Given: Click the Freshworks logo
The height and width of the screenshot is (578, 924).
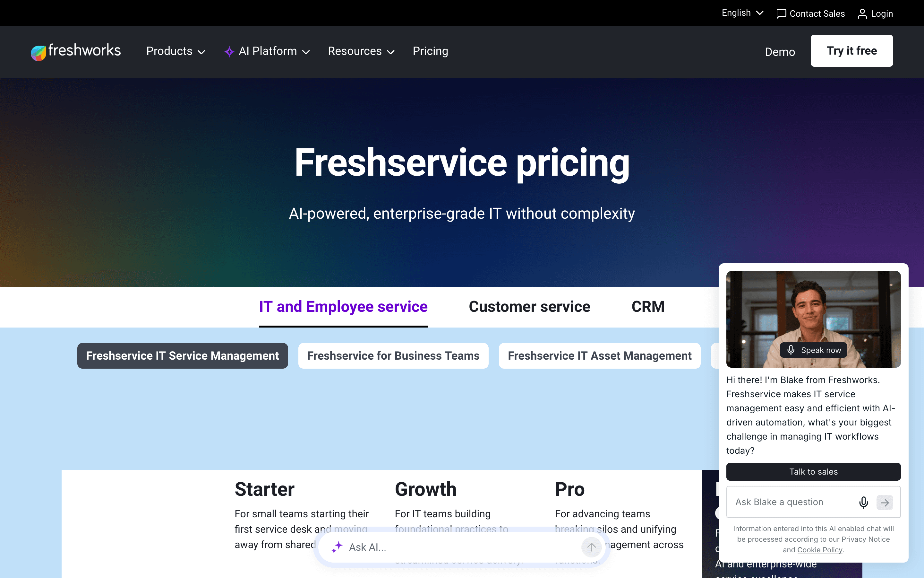Looking at the screenshot, I should (x=76, y=51).
